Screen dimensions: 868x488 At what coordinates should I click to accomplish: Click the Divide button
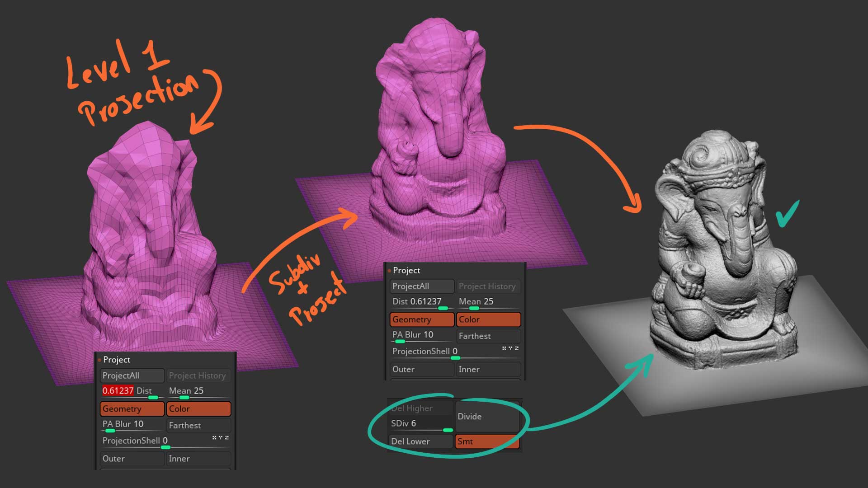tap(487, 416)
